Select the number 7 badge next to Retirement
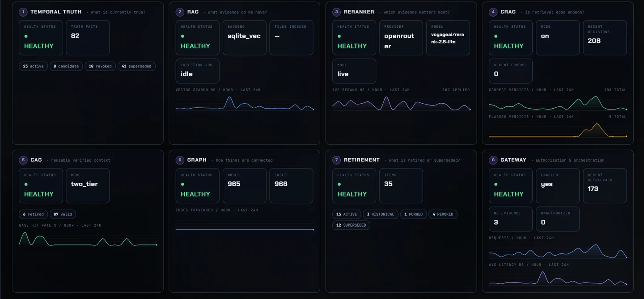The height and width of the screenshot is (299, 644). click(x=337, y=160)
